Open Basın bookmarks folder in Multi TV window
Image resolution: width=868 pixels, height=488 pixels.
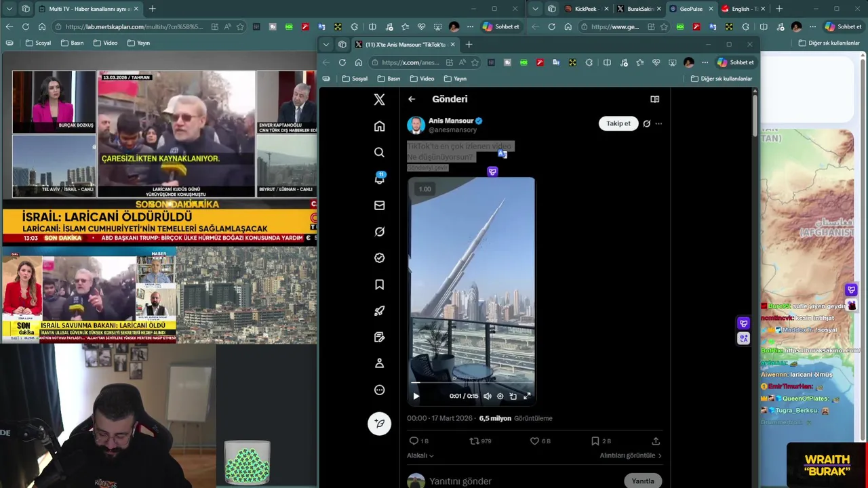(x=73, y=43)
